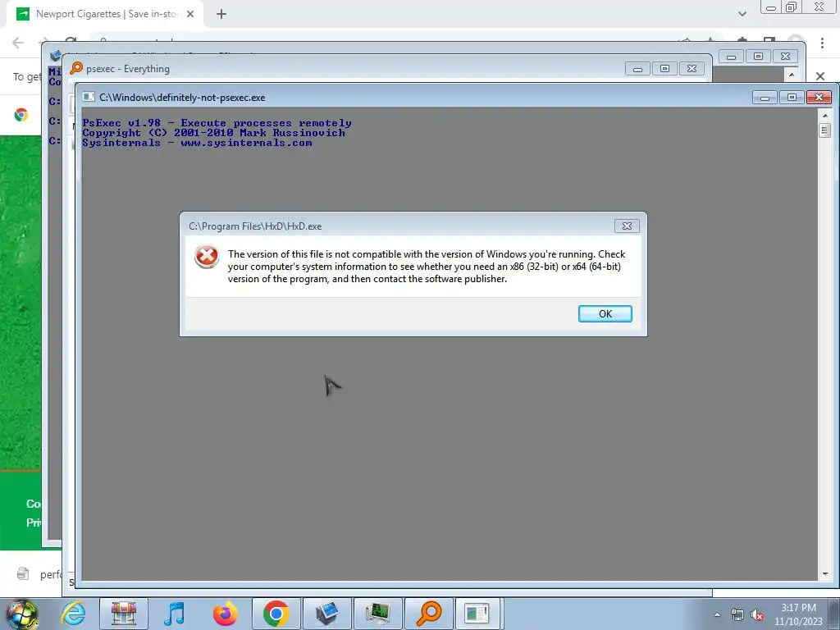
Task: Click the console scrollbar down arrow
Action: 825,574
